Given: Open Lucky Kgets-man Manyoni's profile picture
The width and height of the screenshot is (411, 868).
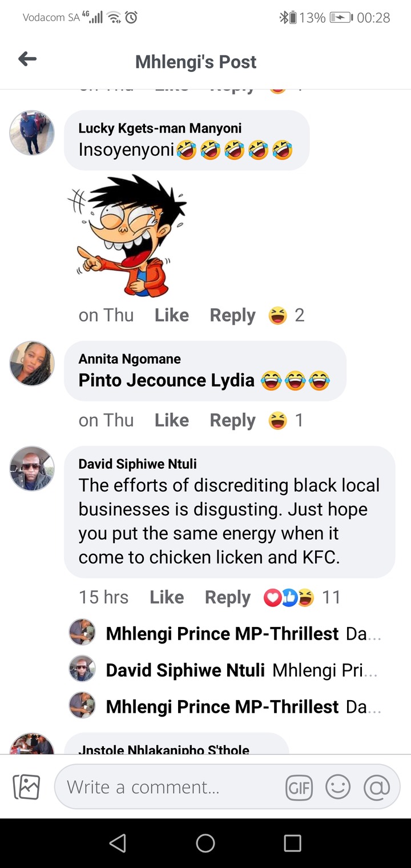Looking at the screenshot, I should pos(32,132).
